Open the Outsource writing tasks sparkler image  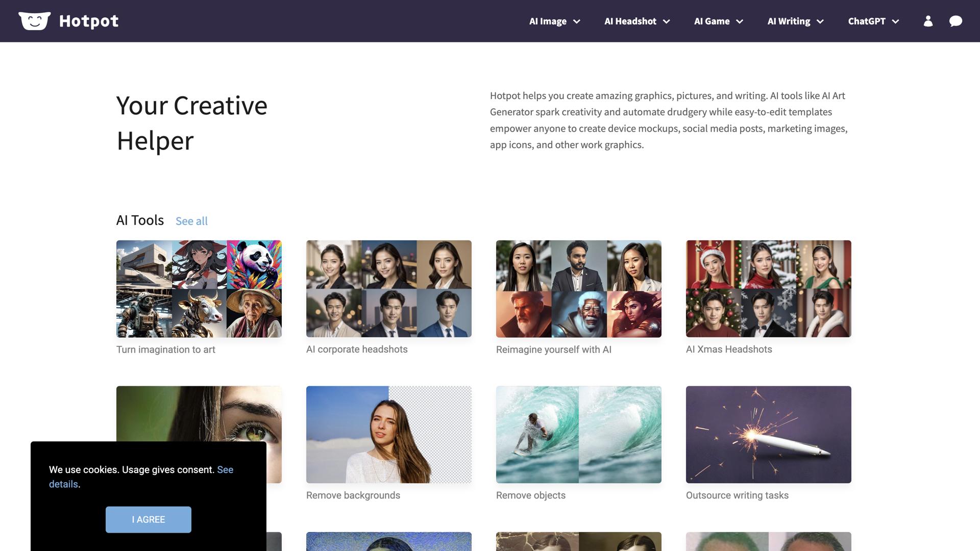[x=768, y=434]
